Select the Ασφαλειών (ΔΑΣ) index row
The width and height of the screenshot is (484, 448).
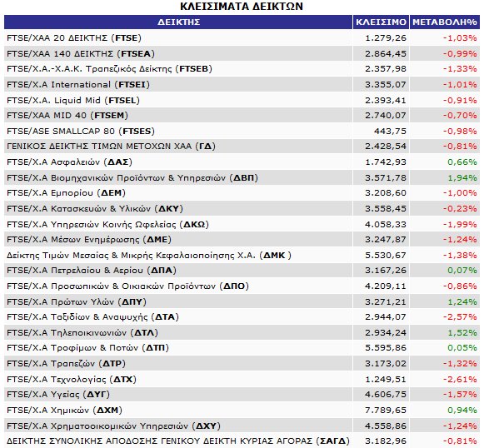click(x=242, y=162)
